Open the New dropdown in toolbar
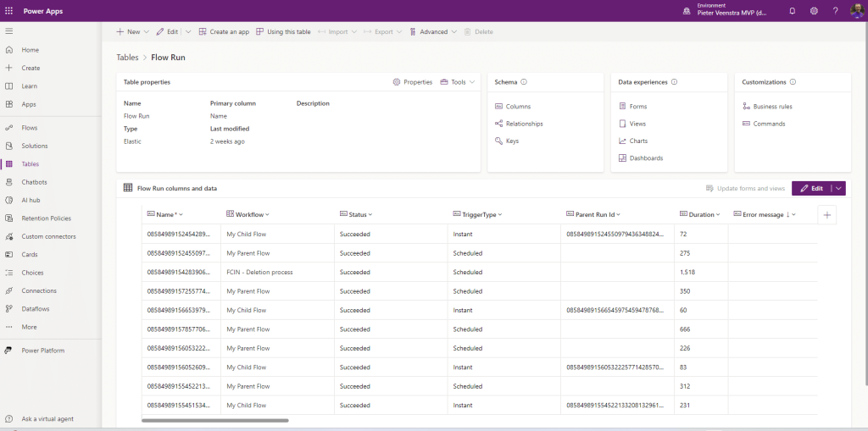 [133, 31]
